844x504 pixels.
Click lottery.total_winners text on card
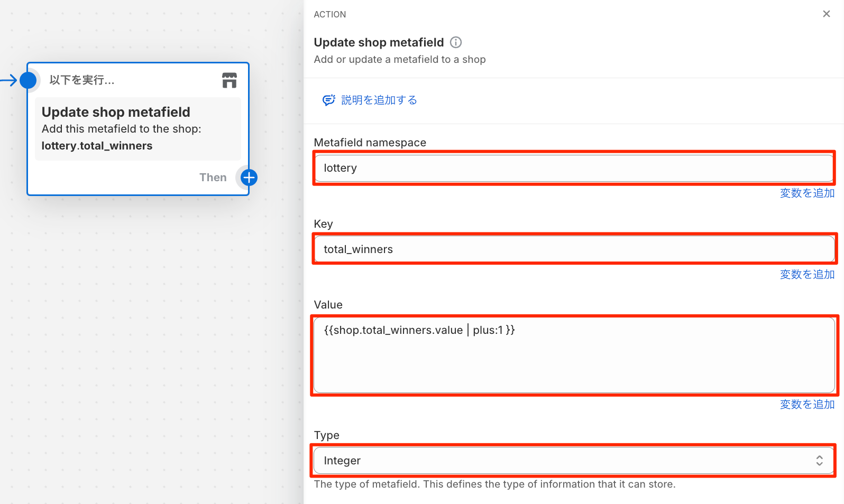pyautogui.click(x=97, y=146)
